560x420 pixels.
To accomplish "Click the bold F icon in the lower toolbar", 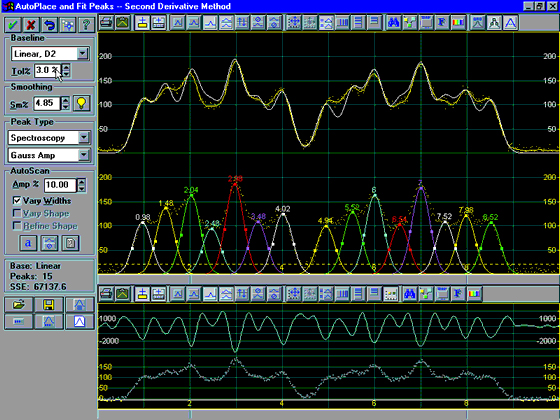I will tap(458, 294).
